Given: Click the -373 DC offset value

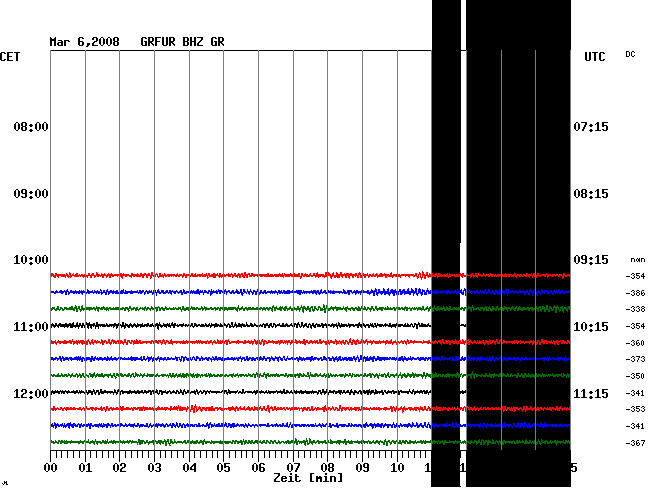Looking at the screenshot, I should 635,359.
